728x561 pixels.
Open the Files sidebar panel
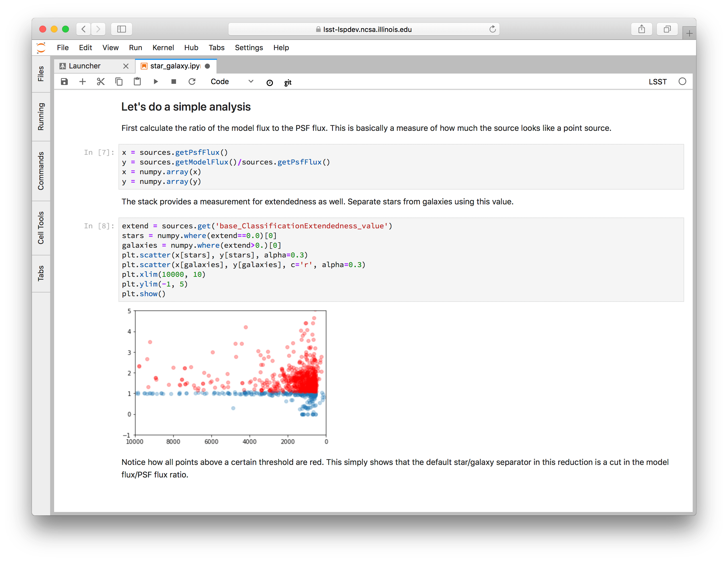(41, 74)
